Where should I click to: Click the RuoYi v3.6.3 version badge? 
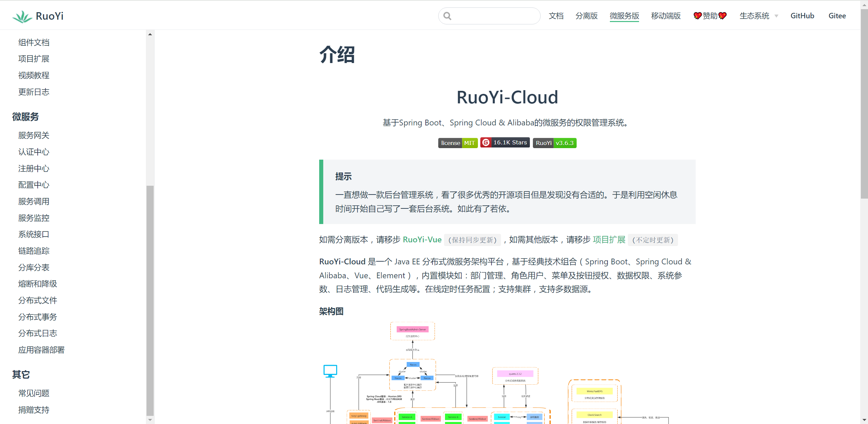click(x=555, y=143)
